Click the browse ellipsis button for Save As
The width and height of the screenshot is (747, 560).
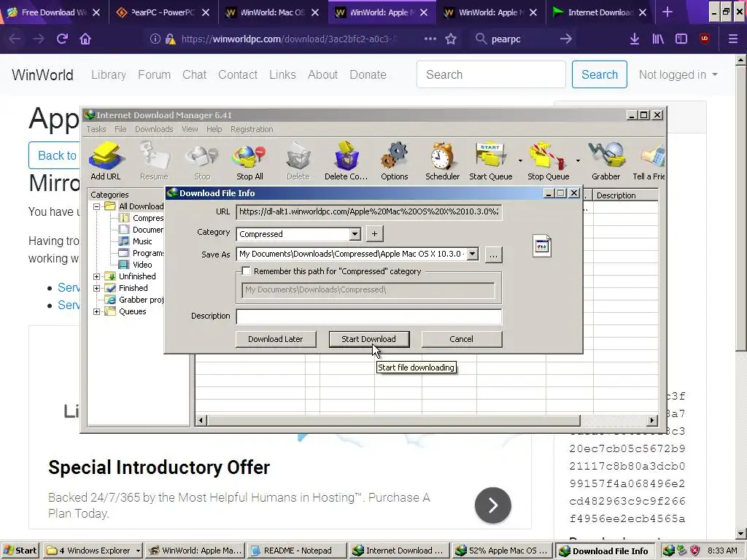point(494,254)
